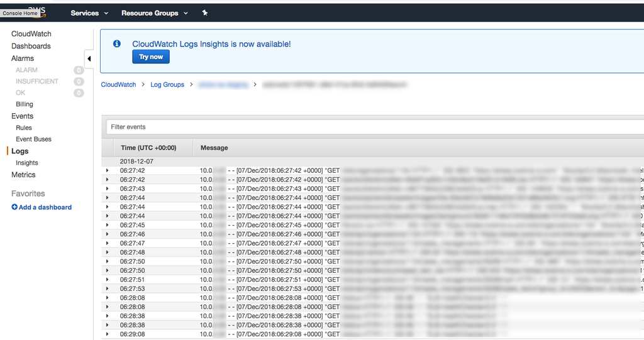The image size is (644, 340).
Task: Expand the 06:27:46 log event row
Action: 107,234
